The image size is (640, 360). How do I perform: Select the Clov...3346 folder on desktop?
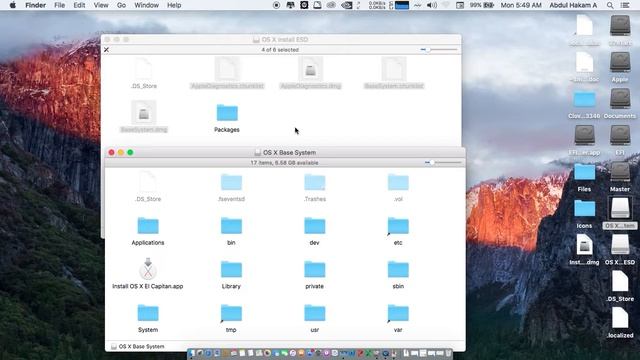[584, 100]
